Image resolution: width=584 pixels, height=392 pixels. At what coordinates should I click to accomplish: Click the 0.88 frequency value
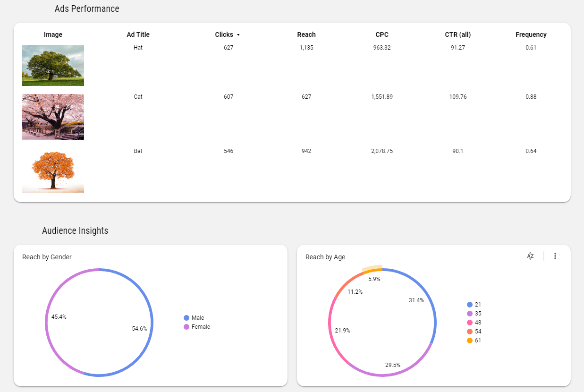(x=531, y=97)
